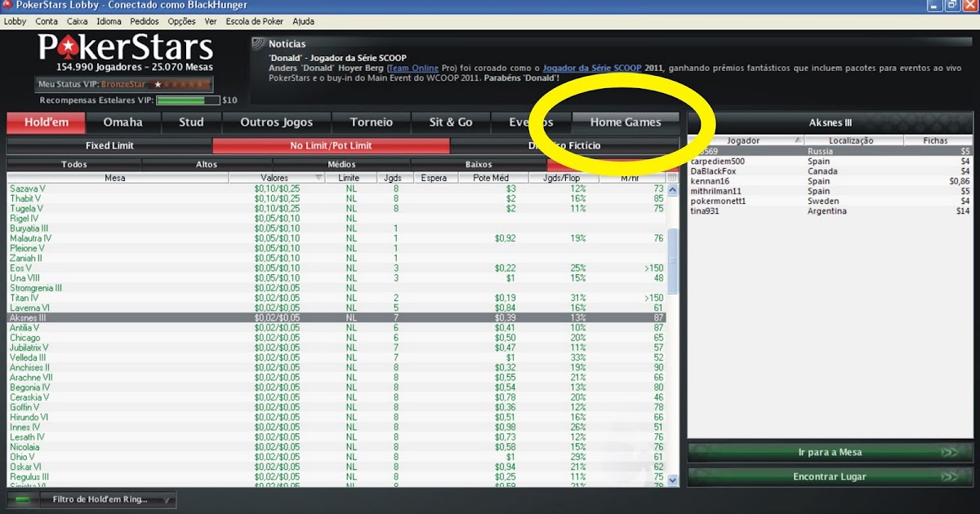Switch to the Omaha tab
This screenshot has width=980, height=514.
(x=122, y=122)
